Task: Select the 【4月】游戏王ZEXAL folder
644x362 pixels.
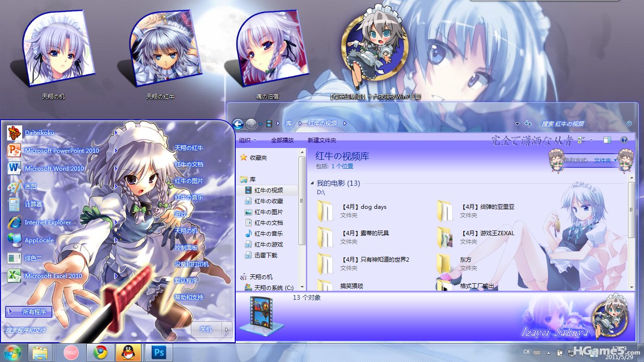Action: pyautogui.click(x=476, y=237)
